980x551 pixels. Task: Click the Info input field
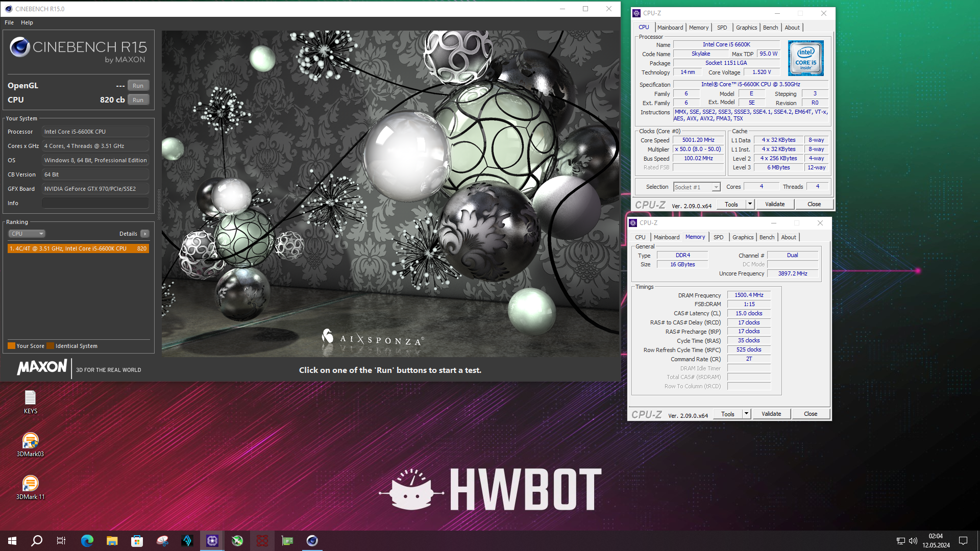point(95,203)
